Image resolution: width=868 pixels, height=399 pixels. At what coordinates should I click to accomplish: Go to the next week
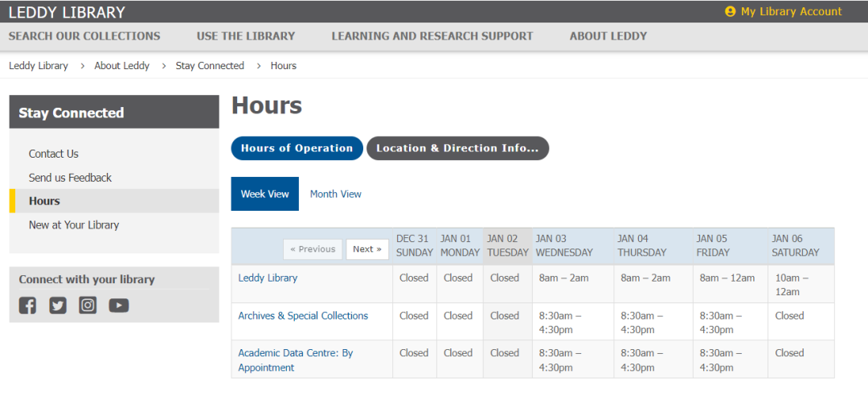(367, 249)
